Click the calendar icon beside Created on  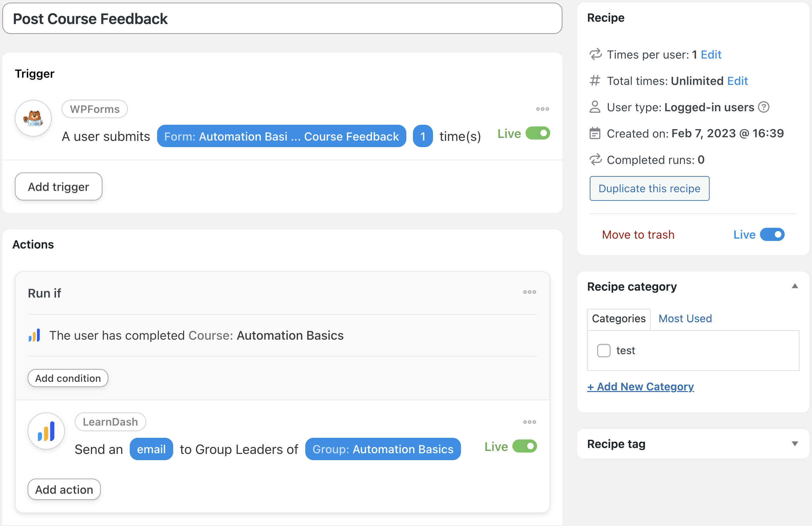pos(595,133)
